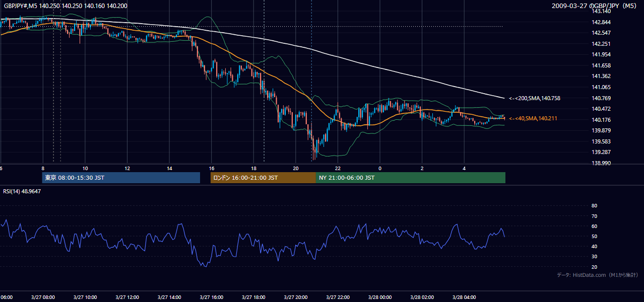Screen dimensions: 644x302
Task: Click RSI axis level 80
Action: tap(595, 206)
